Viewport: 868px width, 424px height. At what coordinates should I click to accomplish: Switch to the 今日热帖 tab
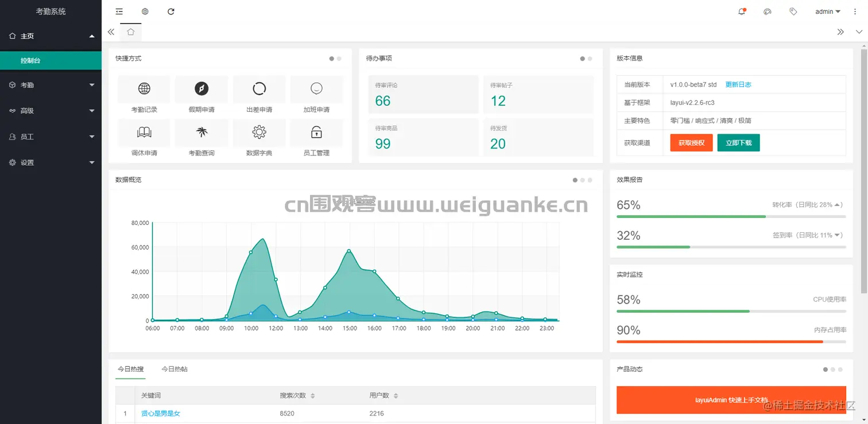(x=175, y=369)
